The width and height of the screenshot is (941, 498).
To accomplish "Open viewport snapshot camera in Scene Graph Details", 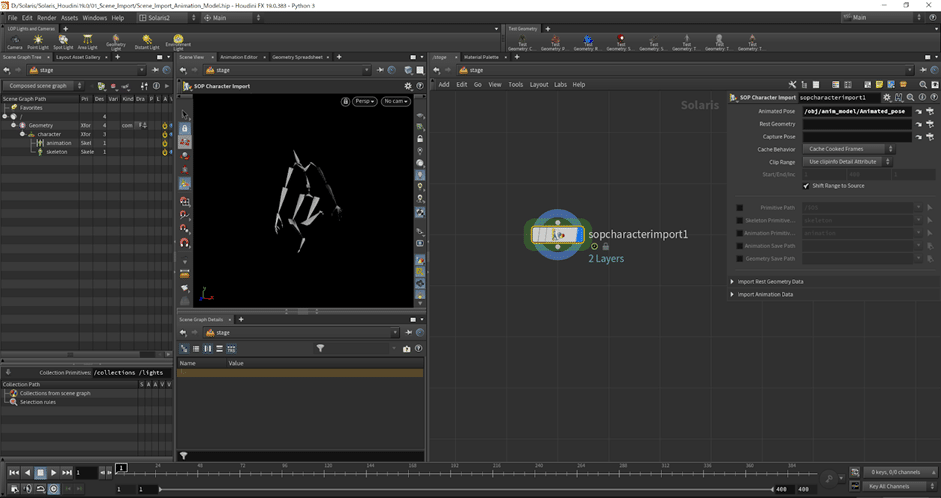I will [407, 349].
